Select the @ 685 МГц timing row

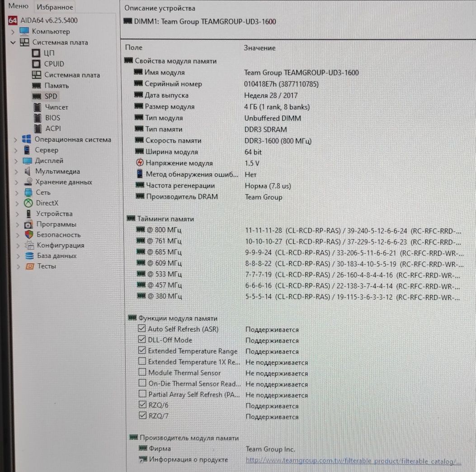point(300,252)
